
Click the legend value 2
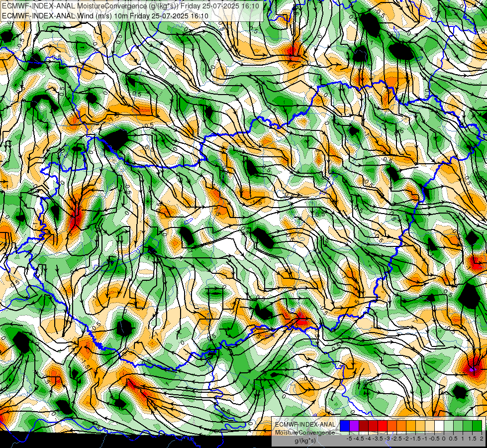(482, 439)
